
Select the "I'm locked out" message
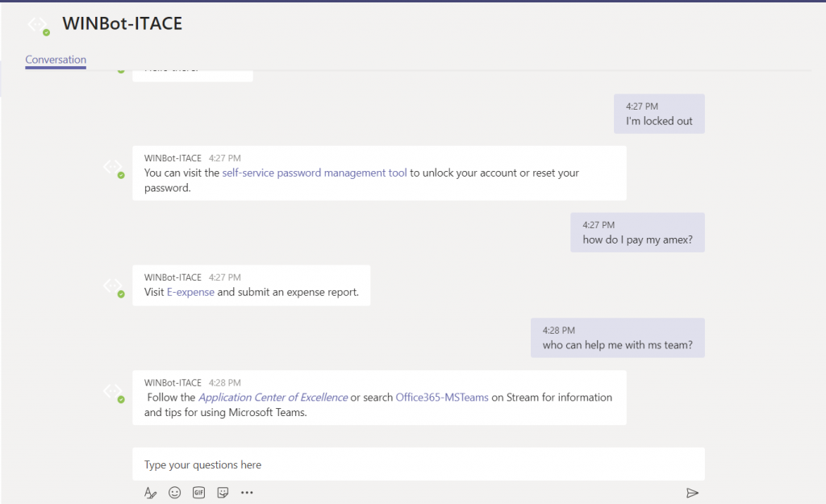tap(659, 114)
